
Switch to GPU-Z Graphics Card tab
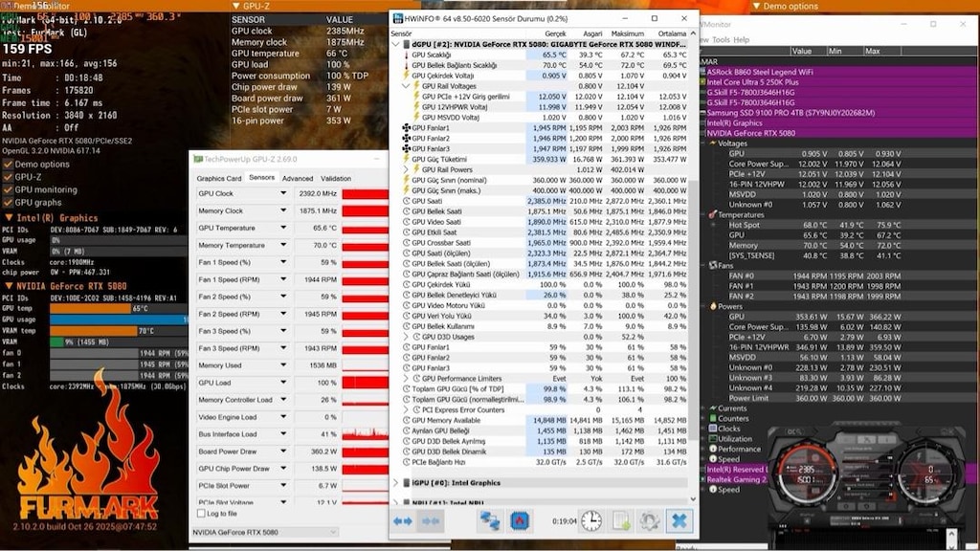point(219,178)
